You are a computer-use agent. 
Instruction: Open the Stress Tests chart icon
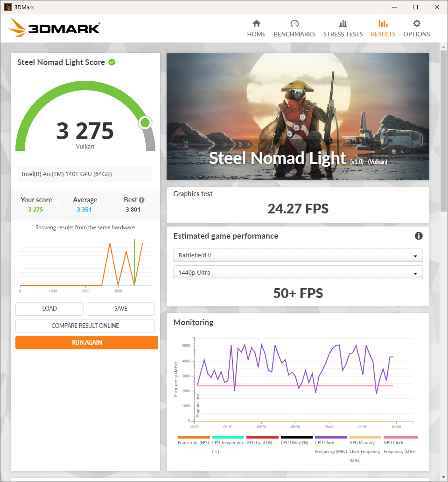point(343,24)
